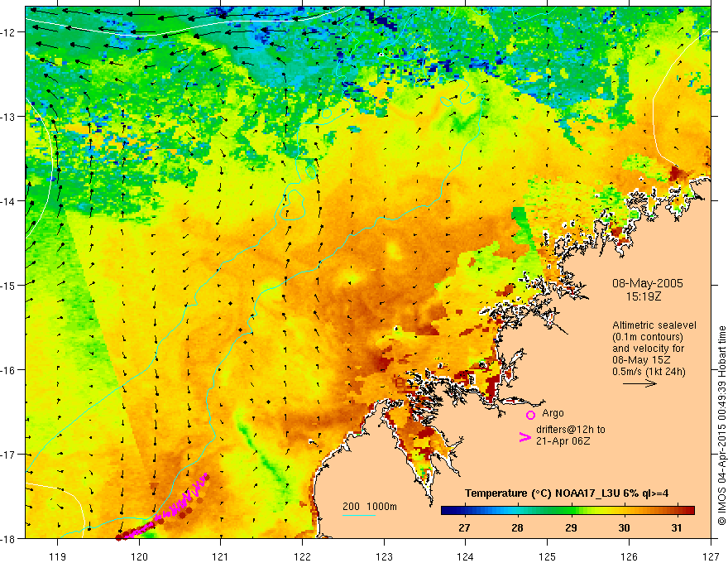Viewport: 728px width, 563px height.
Task: Select the '08-May-2005' date text
Action: pos(647,283)
